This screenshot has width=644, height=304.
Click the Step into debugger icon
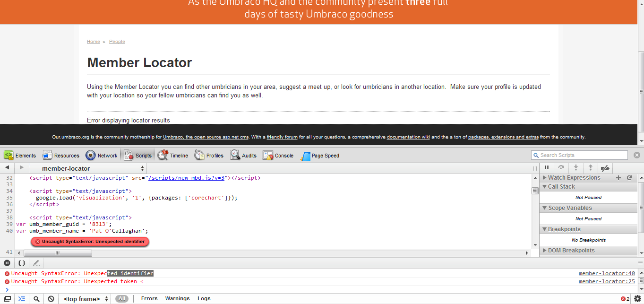(576, 168)
